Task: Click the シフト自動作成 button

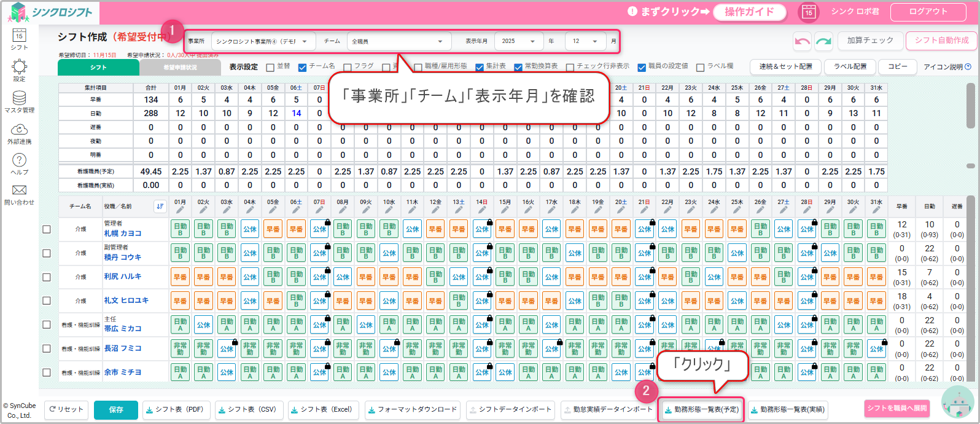Action: [941, 41]
